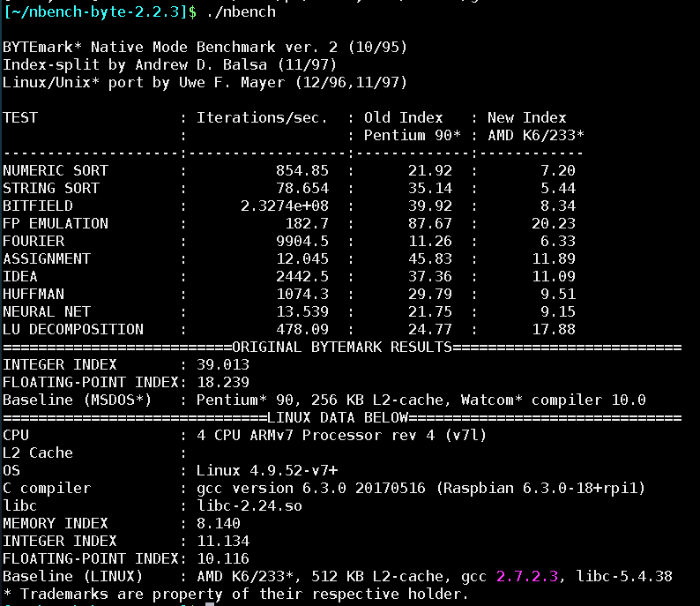Click the LINUX DATA BELOW heading
The width and height of the screenshot is (700, 606).
(338, 417)
